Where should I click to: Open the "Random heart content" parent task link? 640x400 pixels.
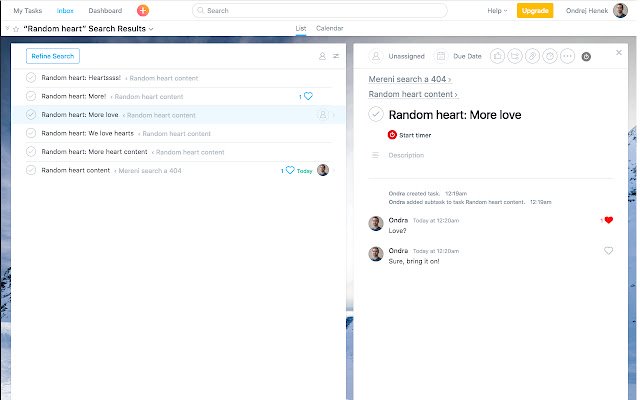[x=413, y=94]
